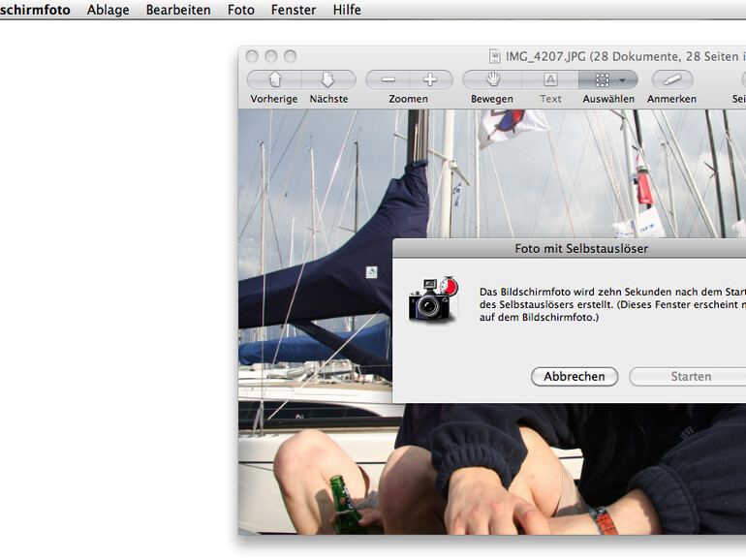Select the Bewegen hand tool
746x560 pixels.
click(x=492, y=79)
